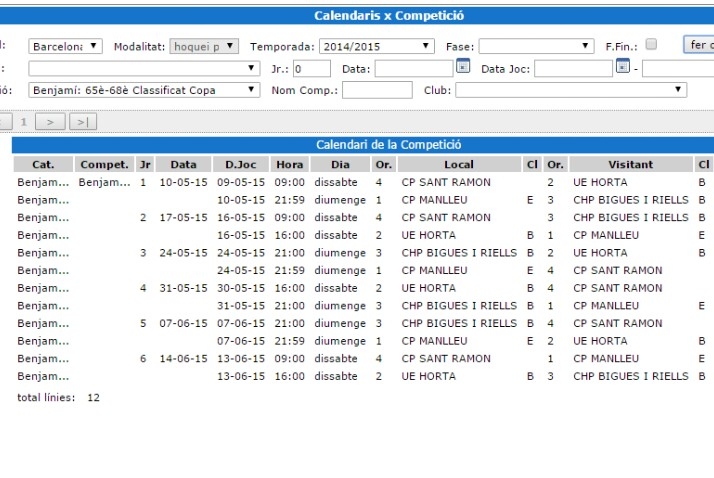
Task: Open the Benjamí 65è-68è Classificat Copa dropdown
Action: (x=144, y=90)
